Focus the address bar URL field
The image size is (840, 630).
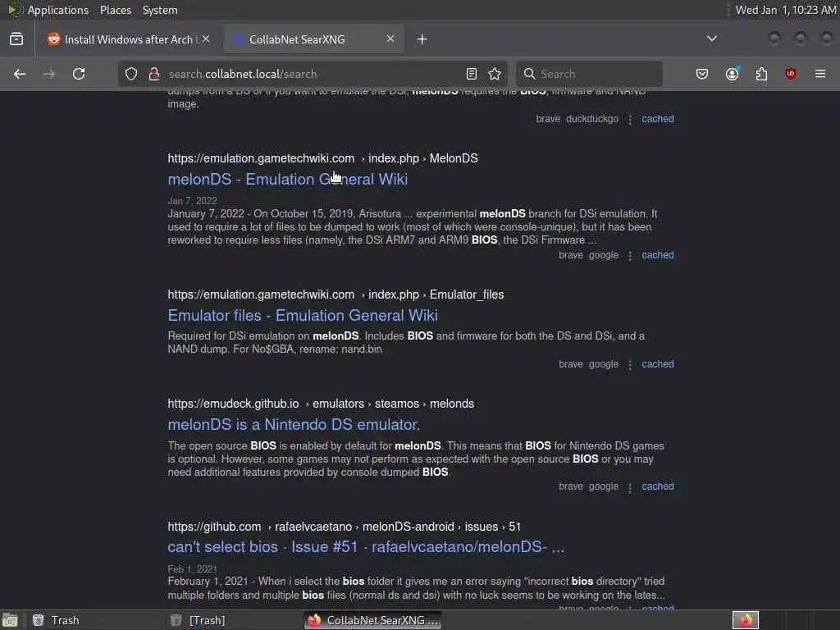313,74
